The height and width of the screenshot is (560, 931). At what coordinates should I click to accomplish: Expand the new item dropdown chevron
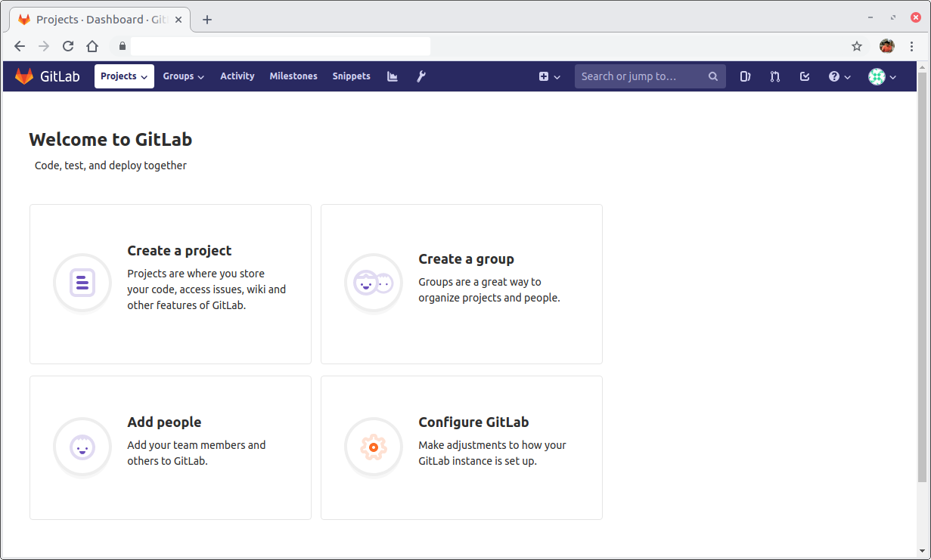[x=557, y=77]
